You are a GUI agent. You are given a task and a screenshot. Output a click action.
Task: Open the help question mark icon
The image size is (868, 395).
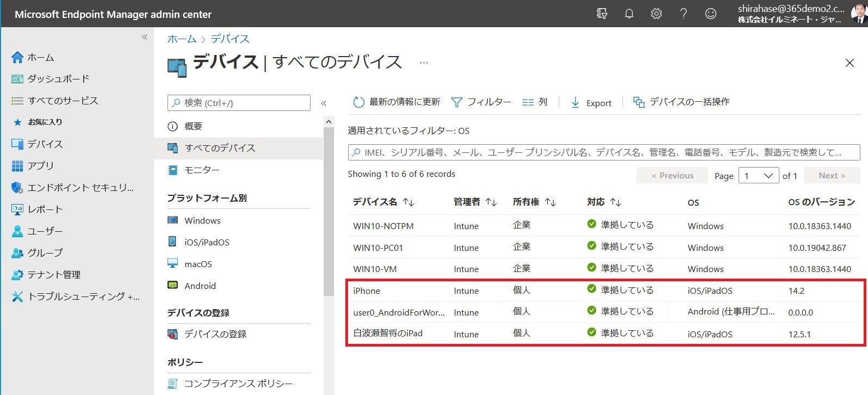[684, 14]
